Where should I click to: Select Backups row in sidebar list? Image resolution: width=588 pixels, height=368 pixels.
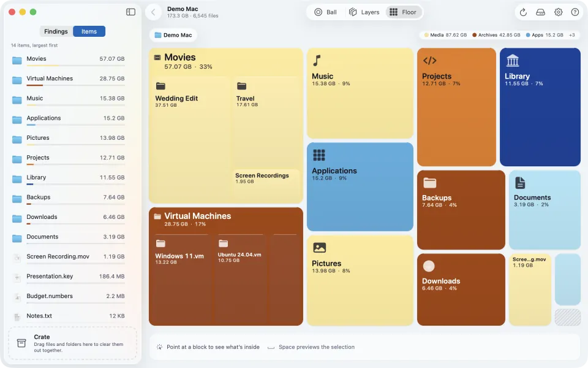pyautogui.click(x=69, y=198)
